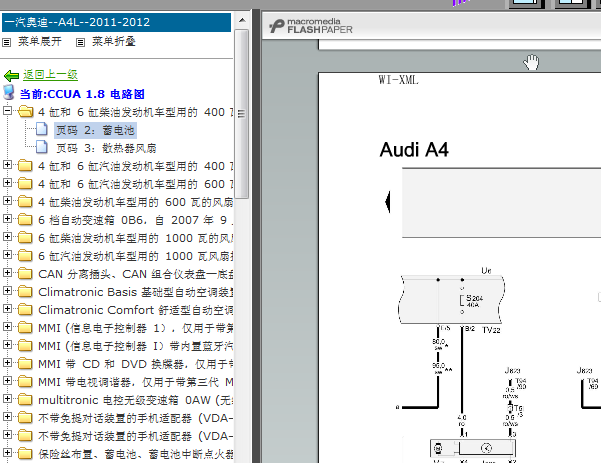Select multitronic 电控无级变速箱 0AW folder
Image resolution: width=601 pixels, height=463 pixels.
click(x=135, y=400)
